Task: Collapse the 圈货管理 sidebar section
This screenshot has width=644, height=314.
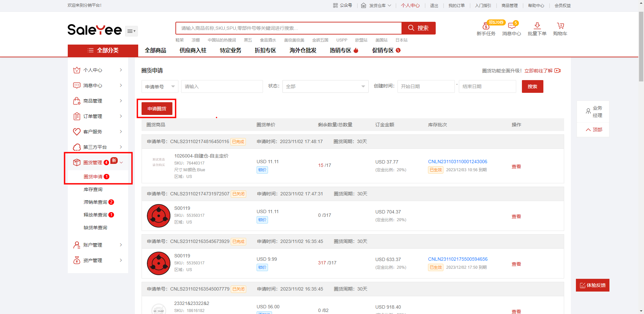Action: coord(121,163)
